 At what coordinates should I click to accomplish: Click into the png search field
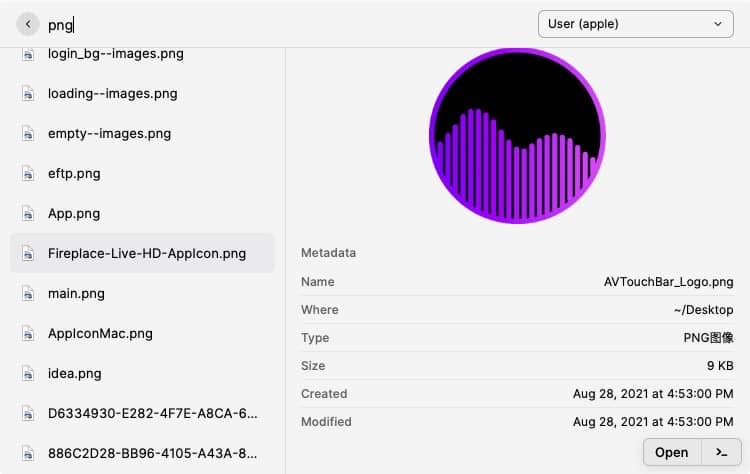pos(287,24)
